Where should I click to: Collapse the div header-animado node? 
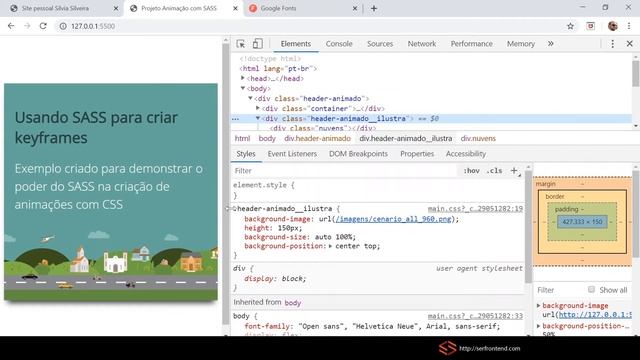(250, 98)
